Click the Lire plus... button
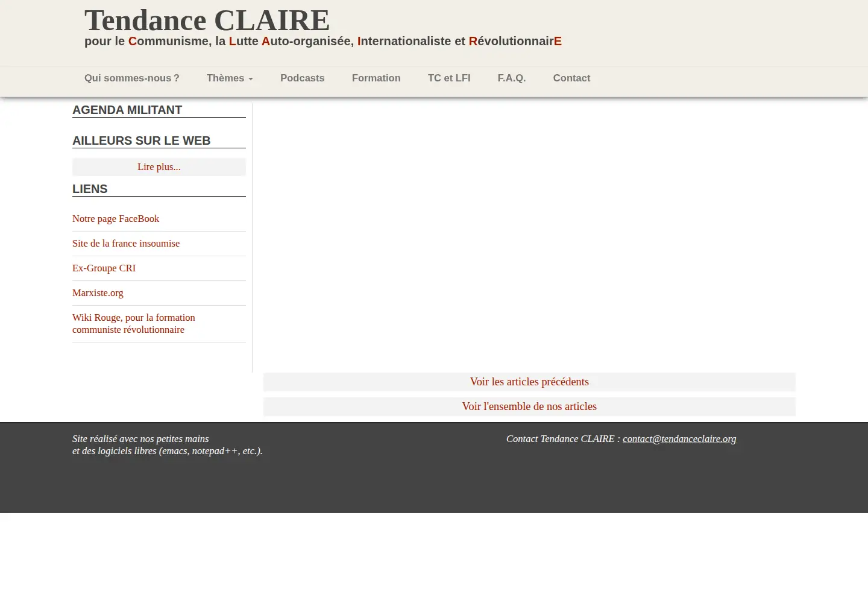This screenshot has height=603, width=868. coord(159,167)
